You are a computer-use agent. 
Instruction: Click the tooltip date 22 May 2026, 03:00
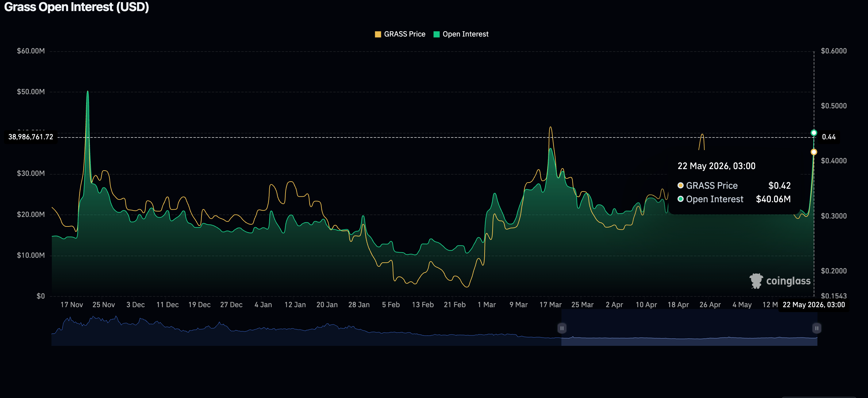coord(716,166)
